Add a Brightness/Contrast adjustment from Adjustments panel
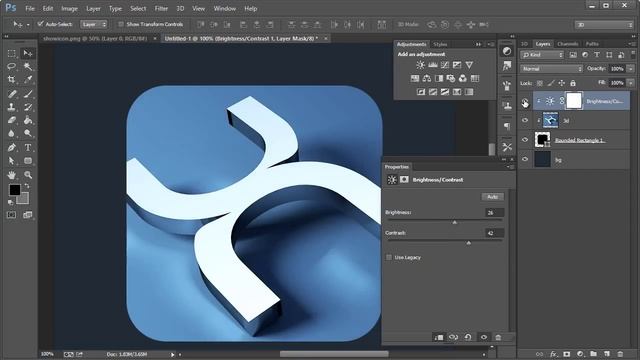 pos(420,65)
